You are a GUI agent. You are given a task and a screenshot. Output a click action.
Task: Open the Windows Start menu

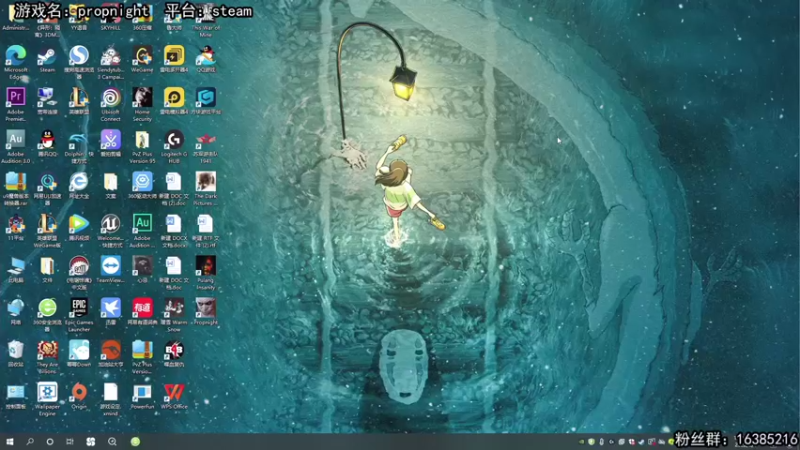click(x=10, y=442)
